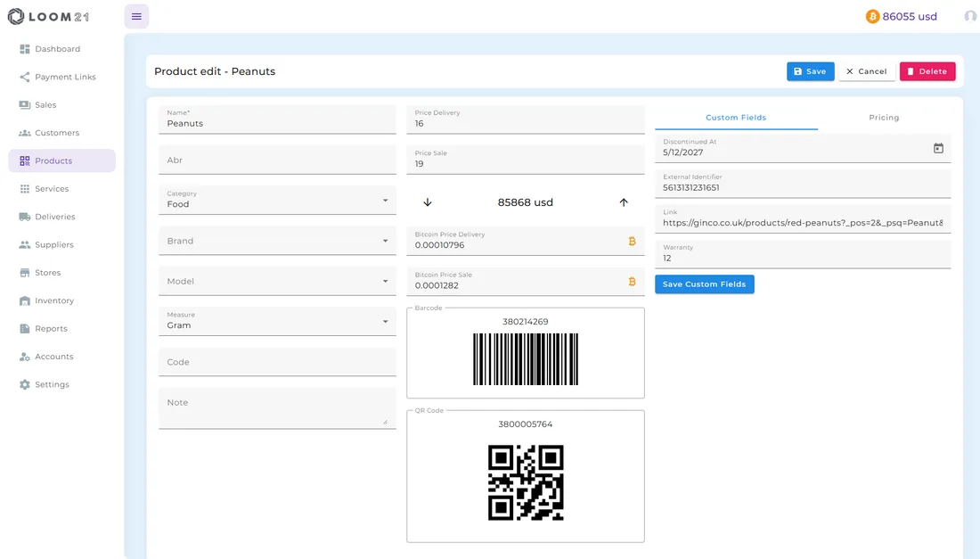Click the Dashboard sidebar icon
Viewport: 980px width, 559px height.
(x=25, y=49)
